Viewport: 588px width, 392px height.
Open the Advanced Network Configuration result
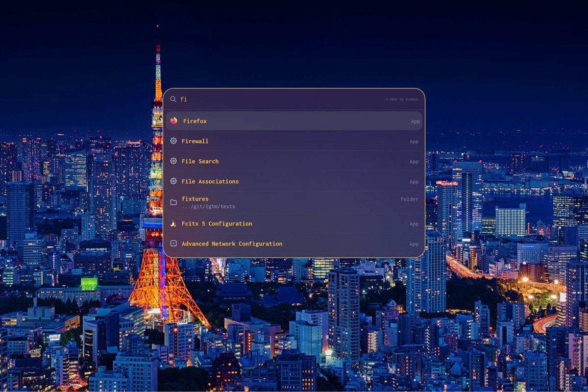294,244
